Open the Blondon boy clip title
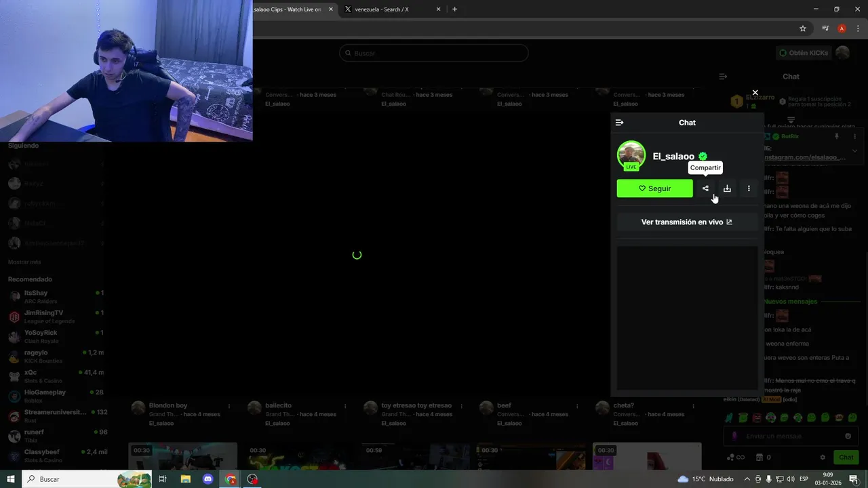868x488 pixels. click(168, 405)
